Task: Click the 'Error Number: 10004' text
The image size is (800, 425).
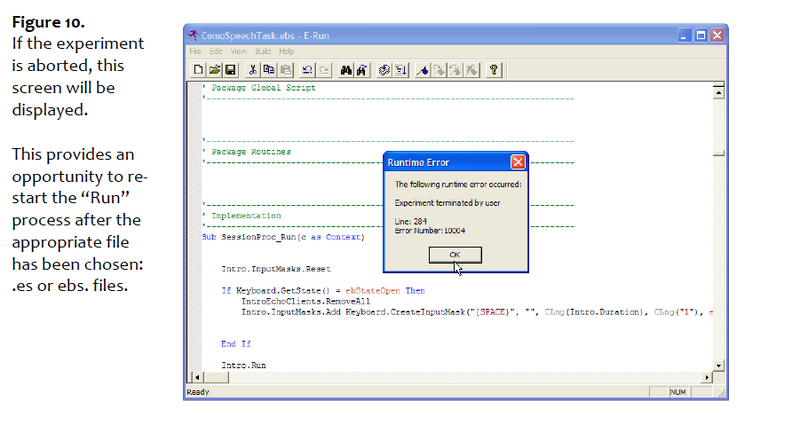Action: [x=430, y=231]
